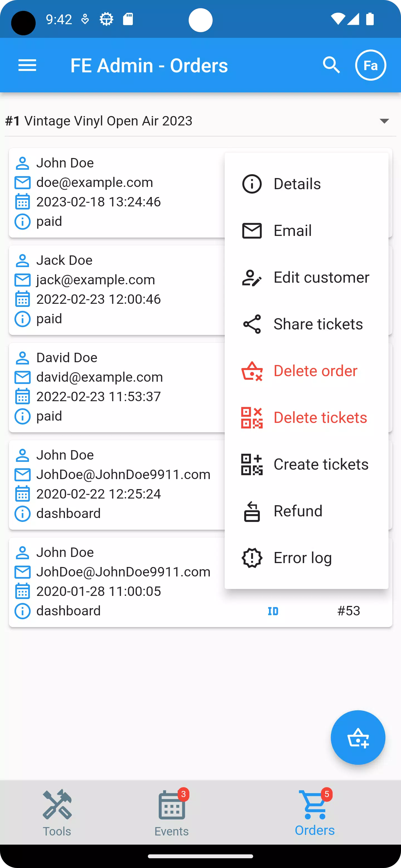
Task: Click the Events calendar icon
Action: coord(172,805)
